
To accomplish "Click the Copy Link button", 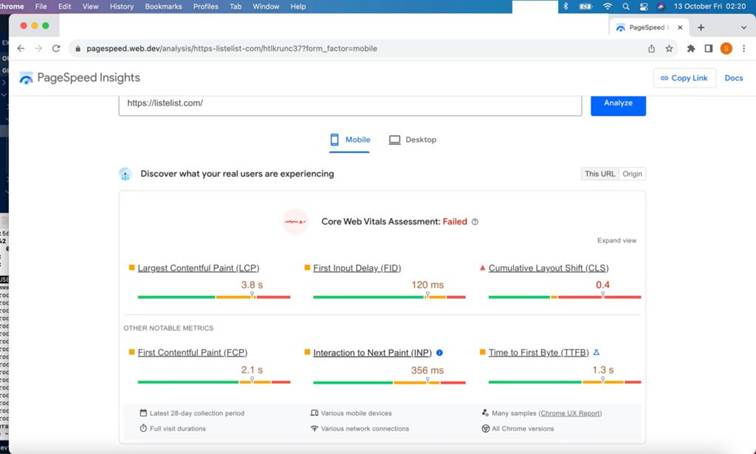I will 682,78.
